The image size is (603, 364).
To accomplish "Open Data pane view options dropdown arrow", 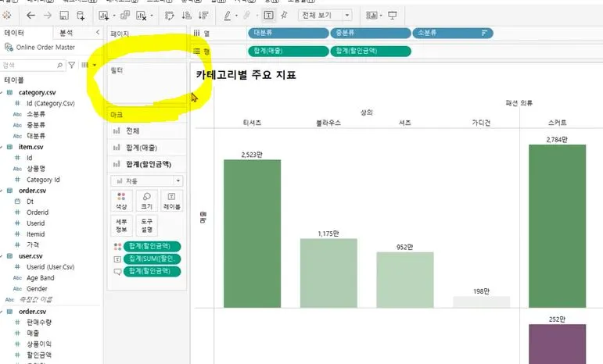I will [95, 66].
